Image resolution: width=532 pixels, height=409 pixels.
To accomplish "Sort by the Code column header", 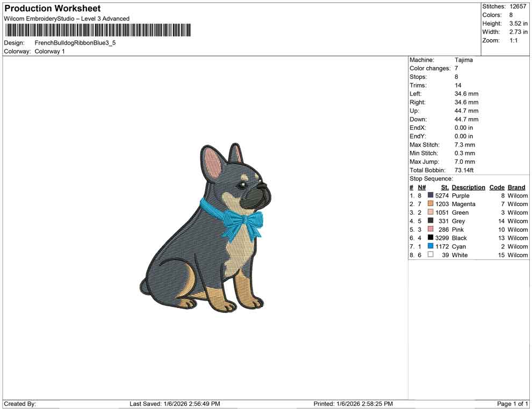I will 497,187.
